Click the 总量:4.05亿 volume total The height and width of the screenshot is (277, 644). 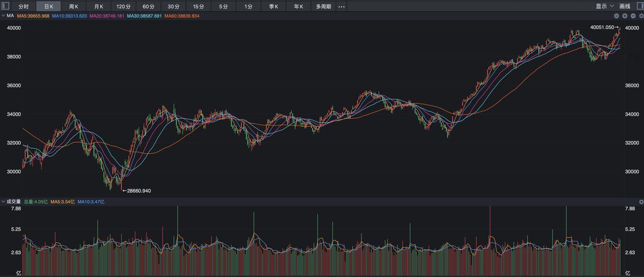click(x=36, y=201)
